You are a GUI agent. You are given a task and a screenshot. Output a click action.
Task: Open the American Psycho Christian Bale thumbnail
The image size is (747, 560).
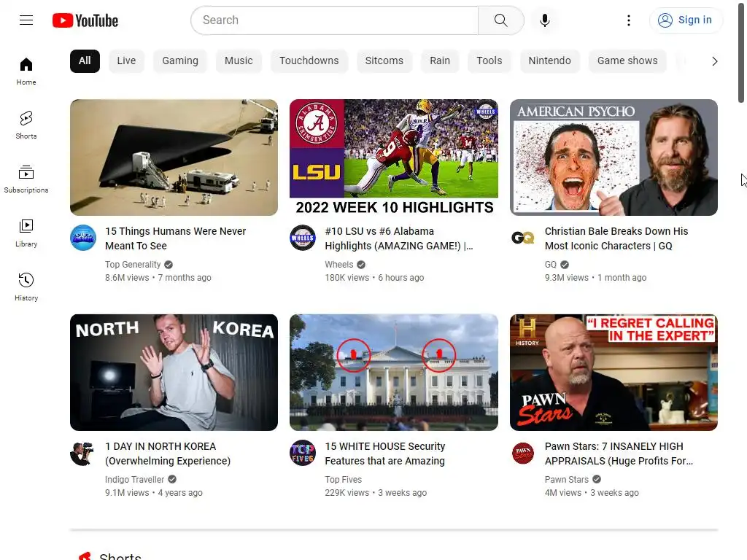pos(614,157)
